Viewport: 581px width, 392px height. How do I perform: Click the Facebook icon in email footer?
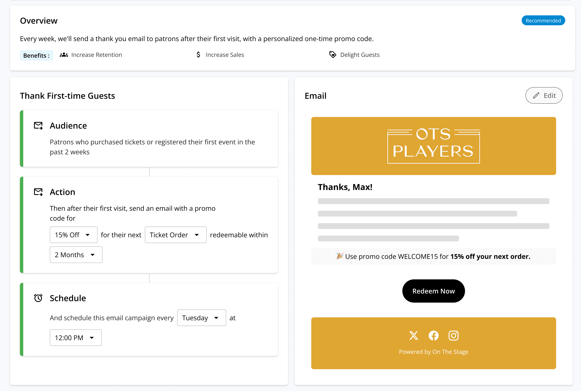click(x=433, y=336)
